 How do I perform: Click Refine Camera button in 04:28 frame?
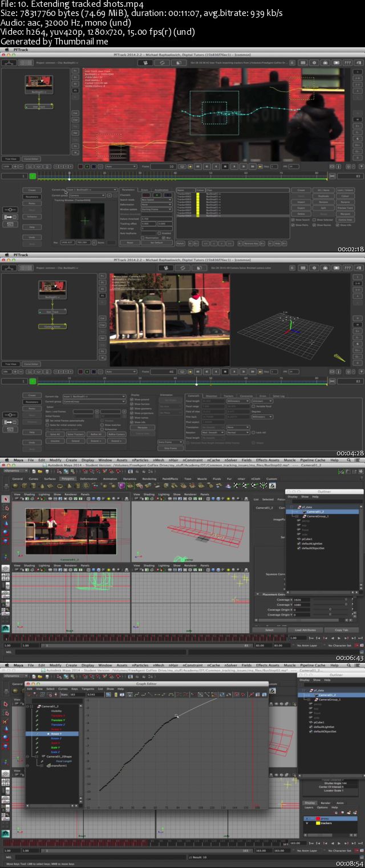point(117,434)
